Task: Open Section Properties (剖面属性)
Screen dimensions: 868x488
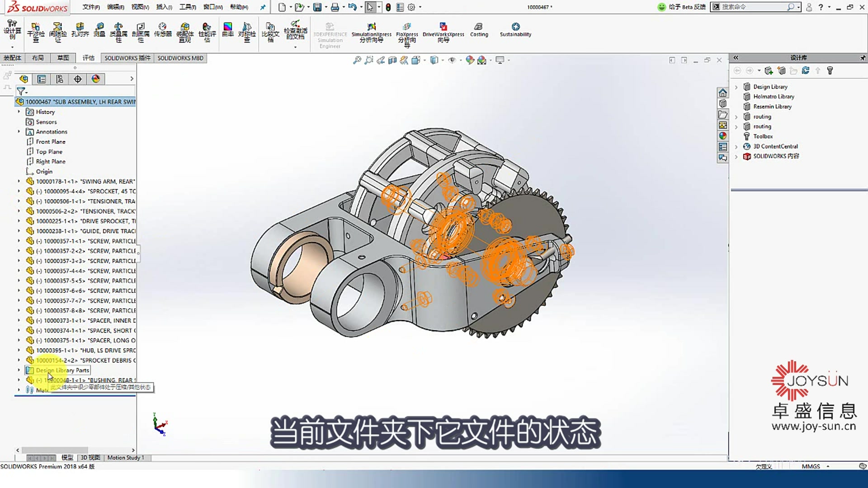Action: tap(141, 33)
